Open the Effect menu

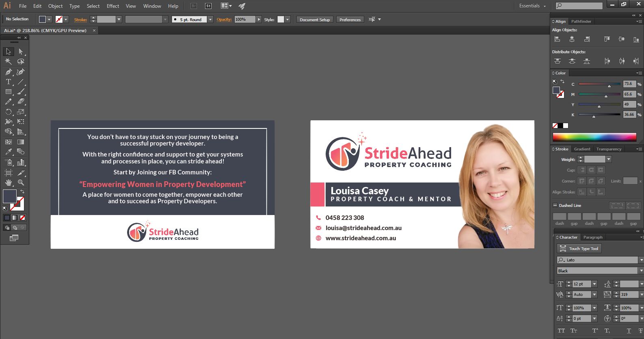pyautogui.click(x=113, y=6)
